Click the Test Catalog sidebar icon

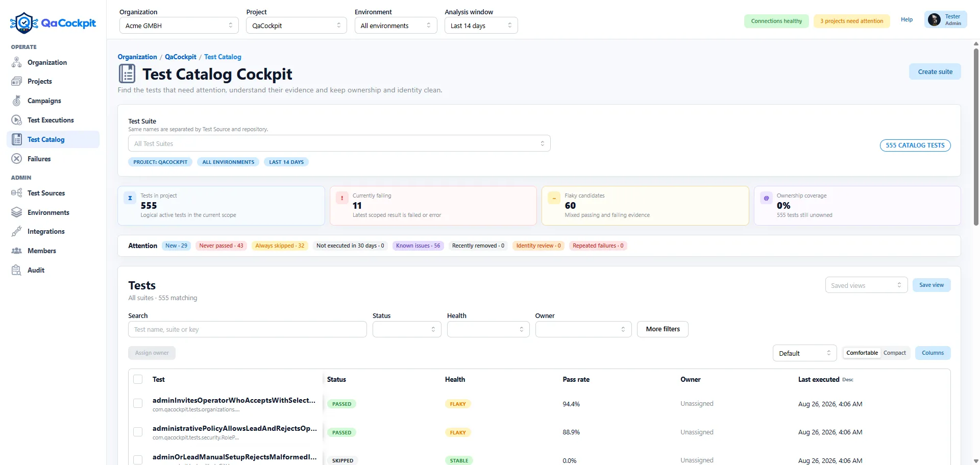pyautogui.click(x=17, y=139)
